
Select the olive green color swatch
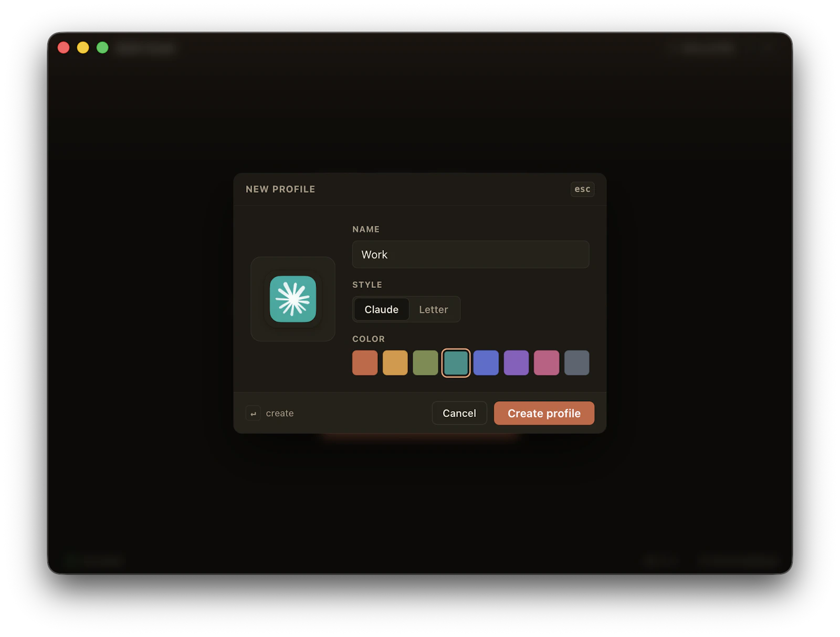point(425,363)
